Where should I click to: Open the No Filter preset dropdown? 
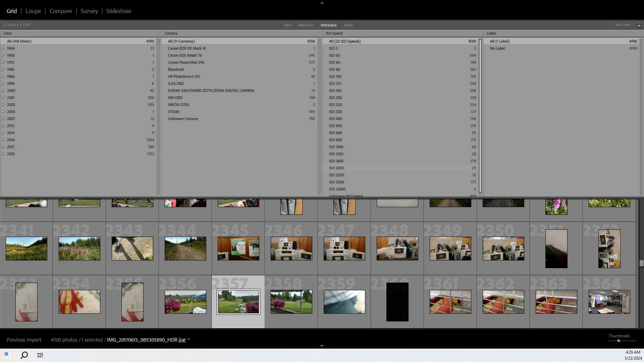pos(624,25)
